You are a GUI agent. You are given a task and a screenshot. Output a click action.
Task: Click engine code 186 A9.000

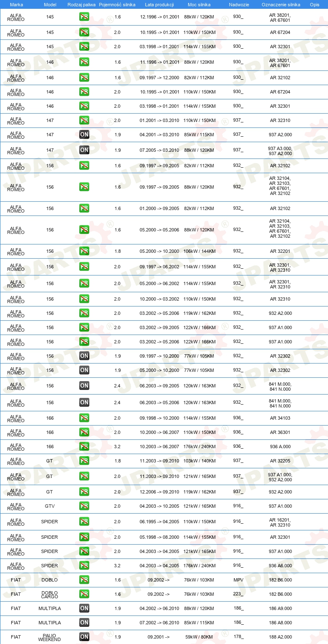click(x=280, y=608)
